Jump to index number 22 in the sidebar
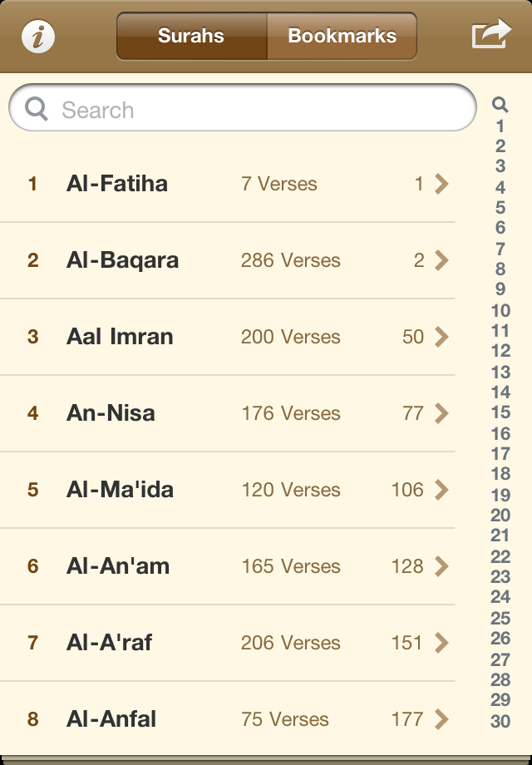Viewport: 532px width, 765px height. coord(500,557)
